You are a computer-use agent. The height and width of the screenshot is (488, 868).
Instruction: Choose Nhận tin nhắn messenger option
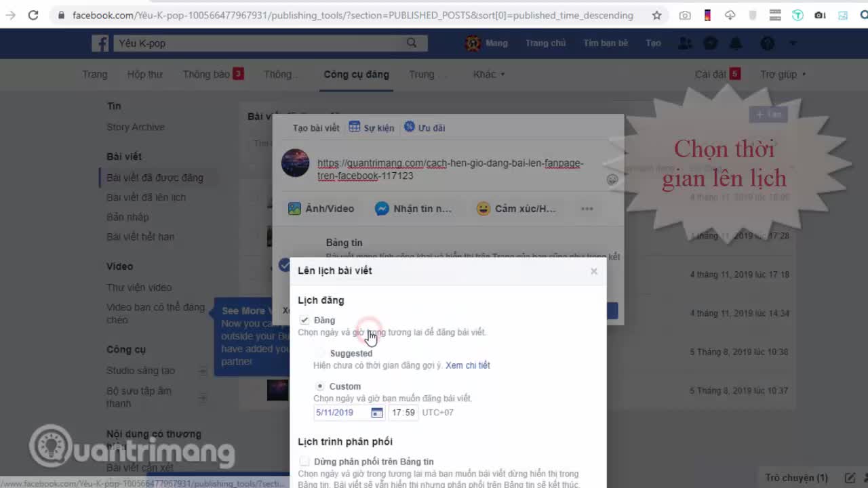point(414,209)
